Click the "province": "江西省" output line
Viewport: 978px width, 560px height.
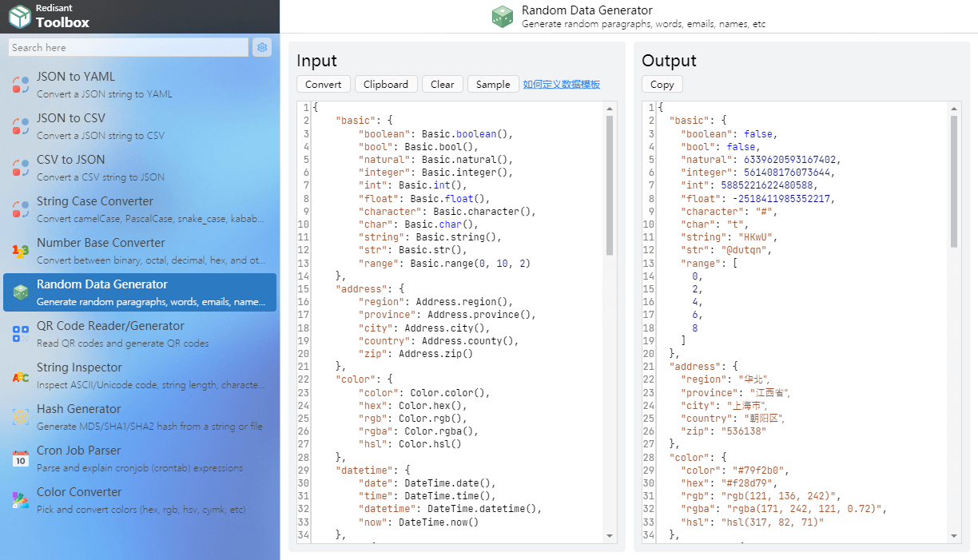(735, 392)
